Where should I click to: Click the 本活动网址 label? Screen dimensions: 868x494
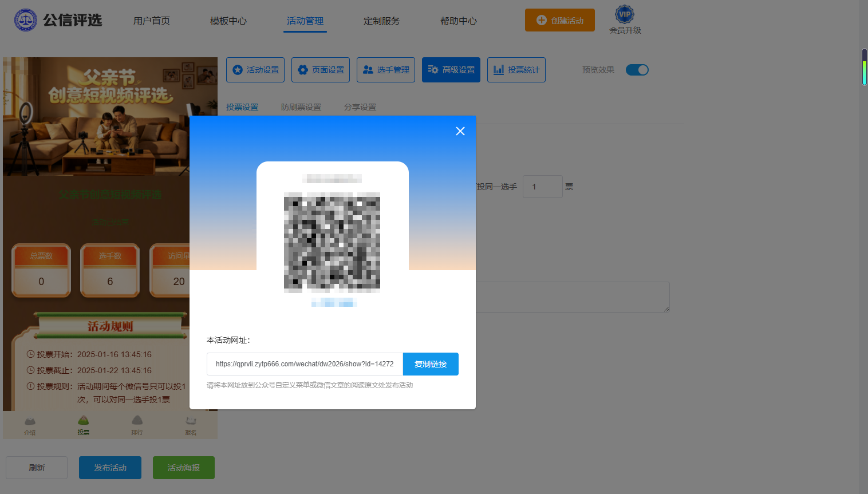[228, 340]
